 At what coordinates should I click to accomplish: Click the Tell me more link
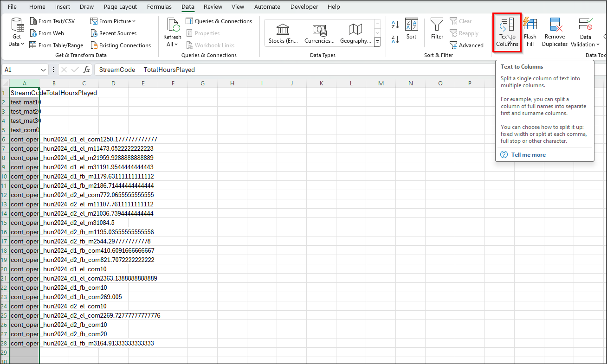(528, 155)
